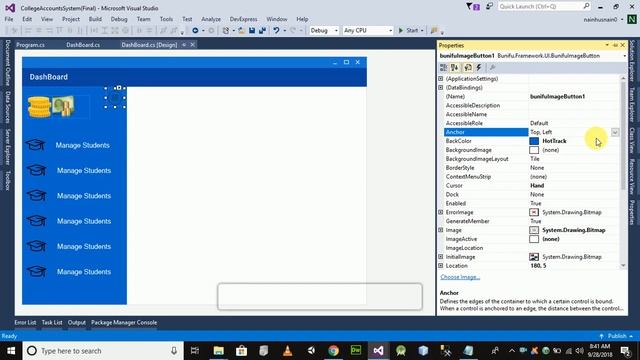Open Chrome from the taskbar

[333, 351]
